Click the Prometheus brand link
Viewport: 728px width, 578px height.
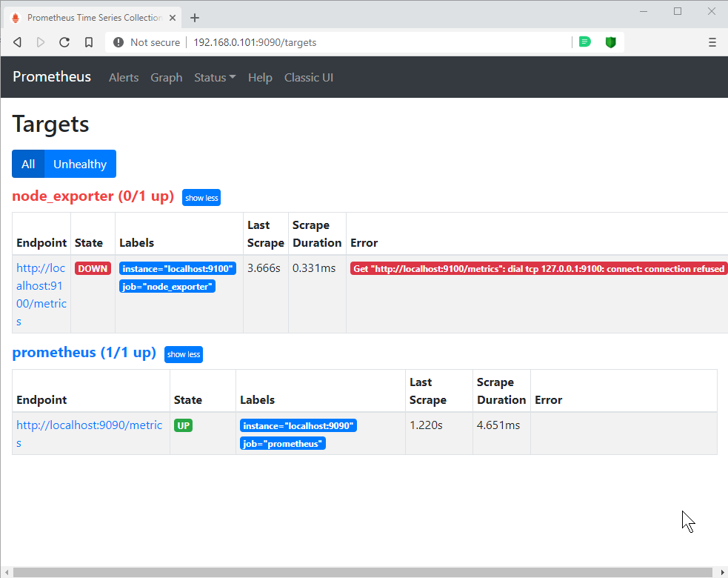point(52,76)
